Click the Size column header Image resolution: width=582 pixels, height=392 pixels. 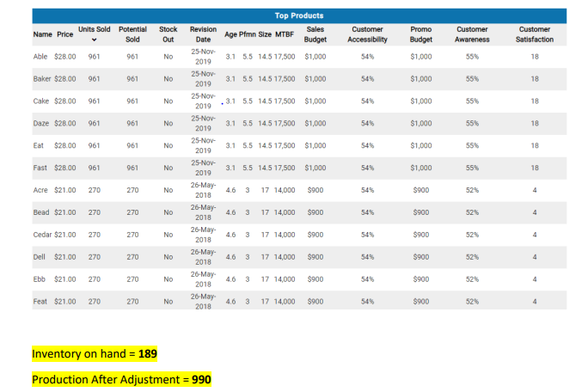(265, 34)
